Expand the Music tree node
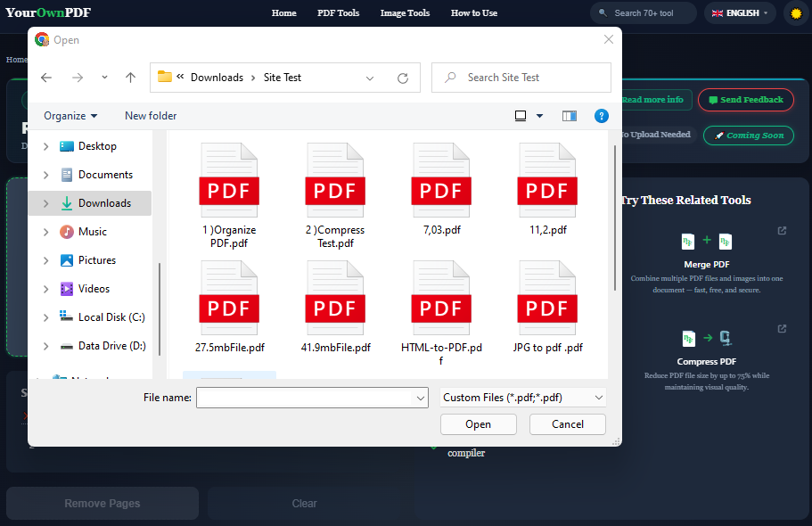The height and width of the screenshot is (526, 812). click(x=45, y=232)
